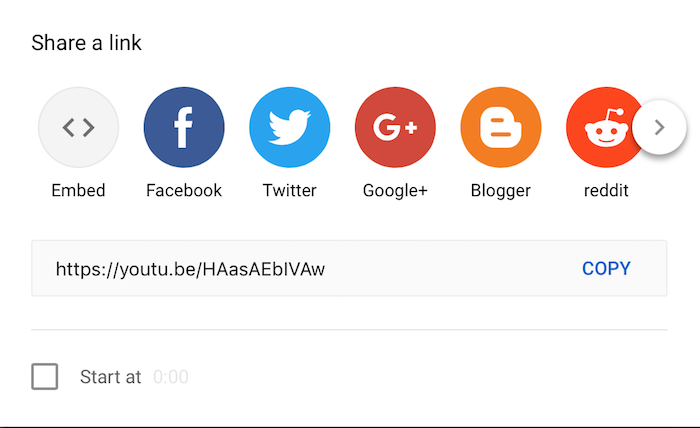
Task: Share via the Facebook icon
Action: pyautogui.click(x=184, y=127)
